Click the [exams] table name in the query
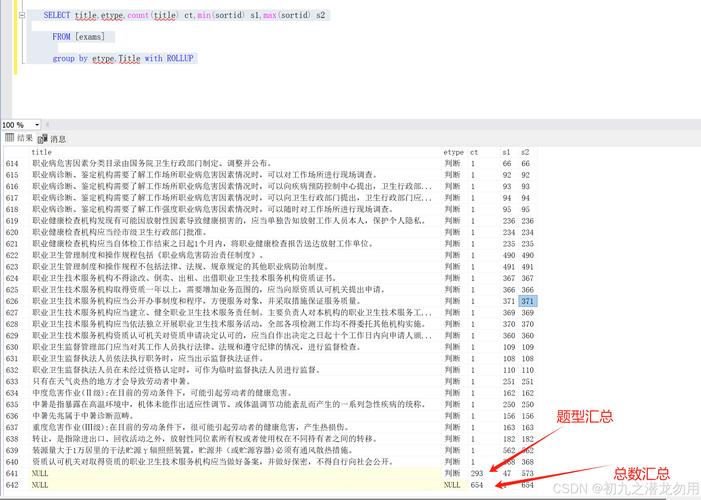This screenshot has height=500, width=701. (x=90, y=37)
